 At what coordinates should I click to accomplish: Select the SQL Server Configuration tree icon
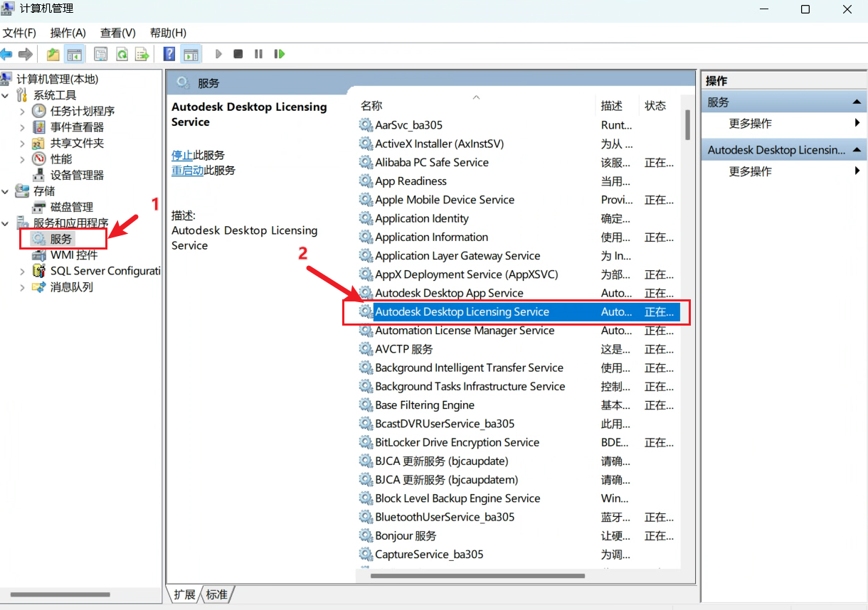pyautogui.click(x=39, y=271)
